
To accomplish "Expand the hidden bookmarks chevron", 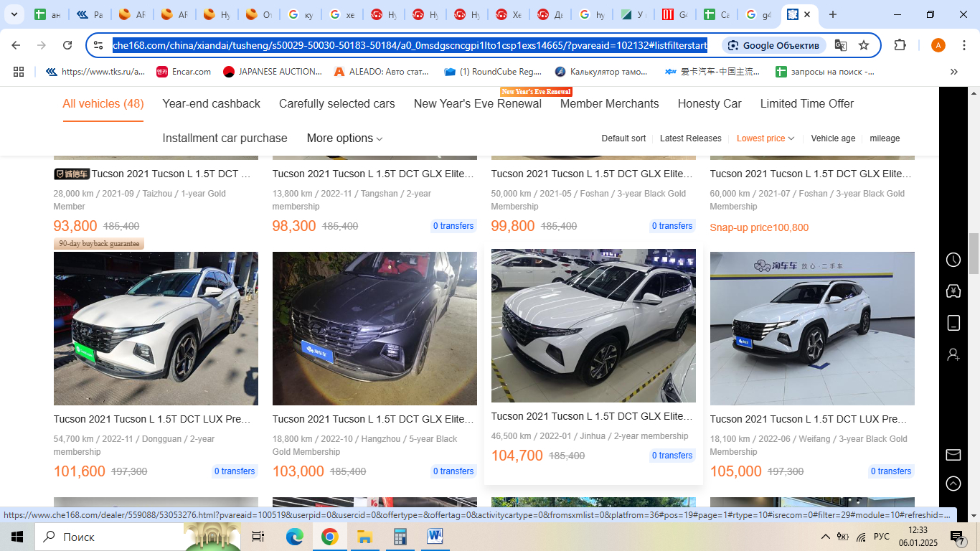I will 953,72.
